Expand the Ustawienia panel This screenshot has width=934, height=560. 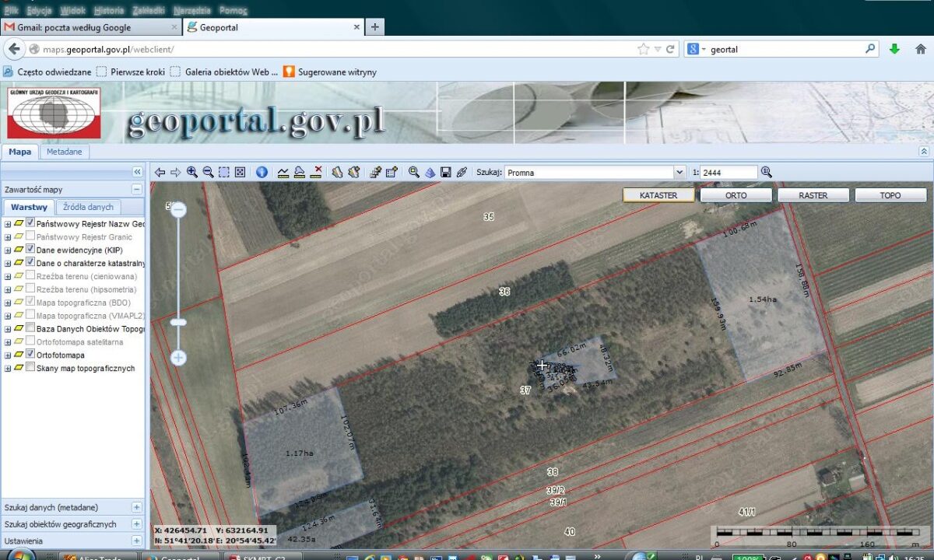pos(137,541)
